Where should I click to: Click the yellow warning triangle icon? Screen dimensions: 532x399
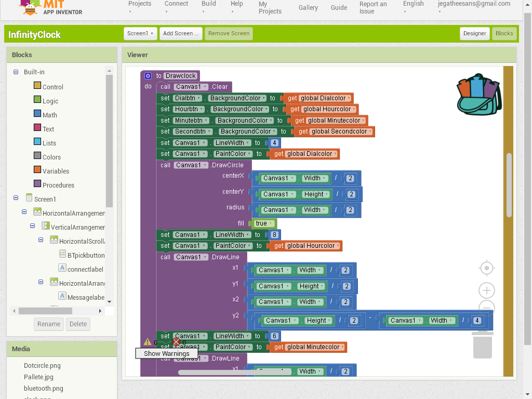pos(148,342)
